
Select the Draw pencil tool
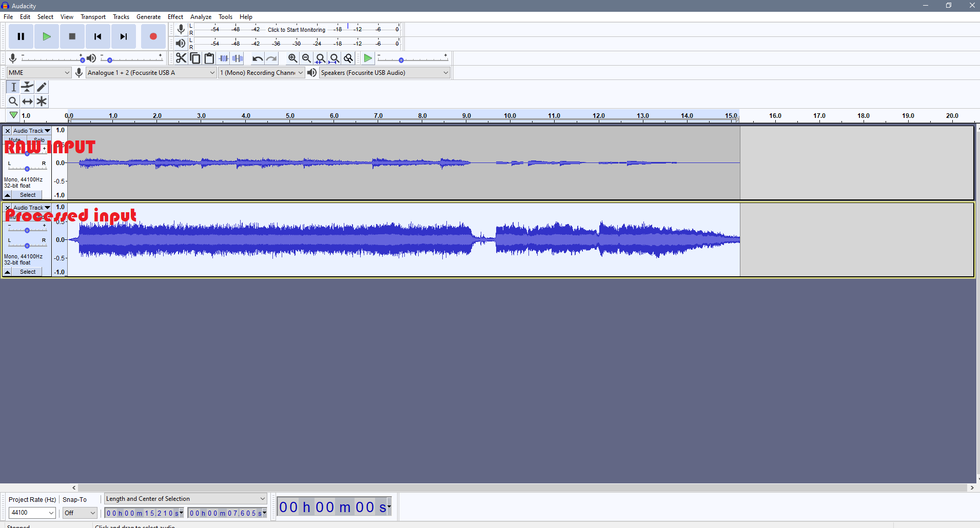click(x=42, y=87)
